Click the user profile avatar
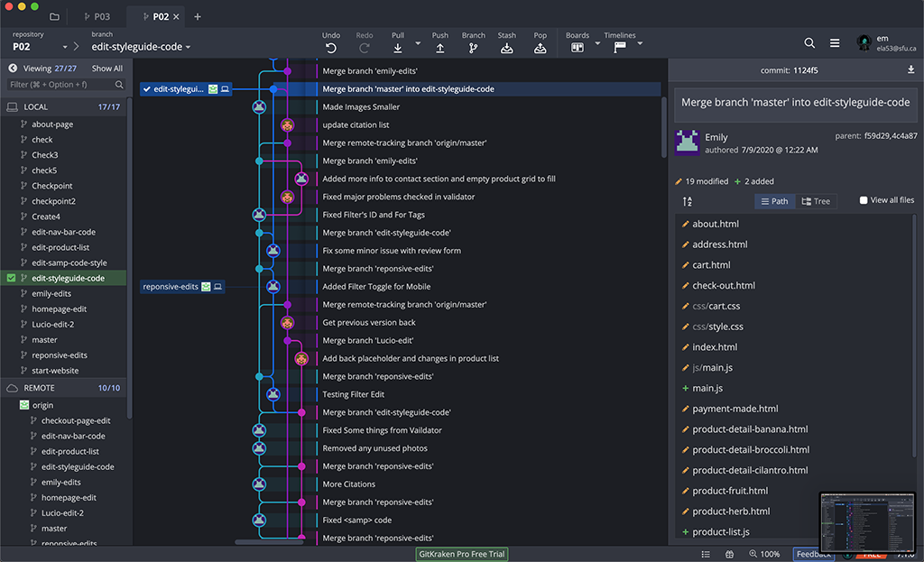This screenshot has height=562, width=924. click(864, 42)
